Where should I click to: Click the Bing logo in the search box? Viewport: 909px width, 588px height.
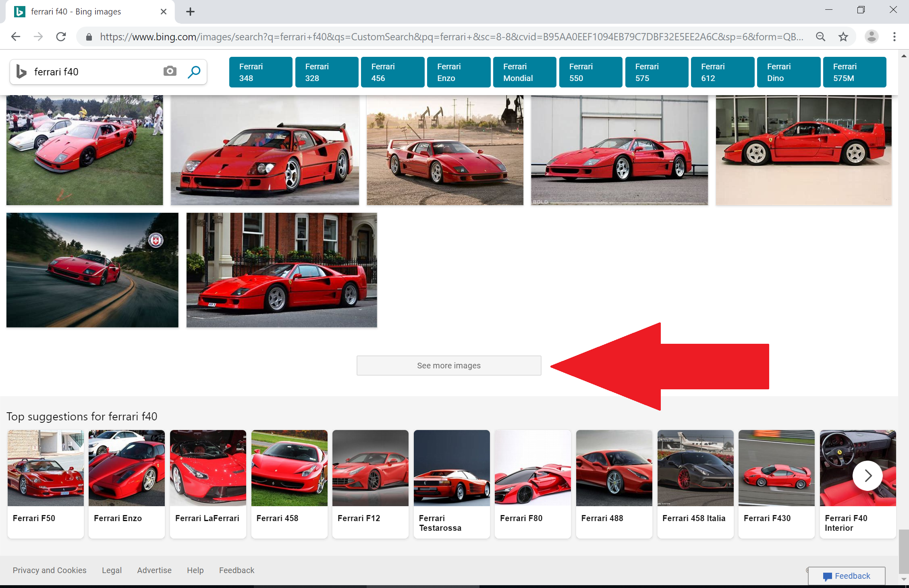click(x=21, y=72)
